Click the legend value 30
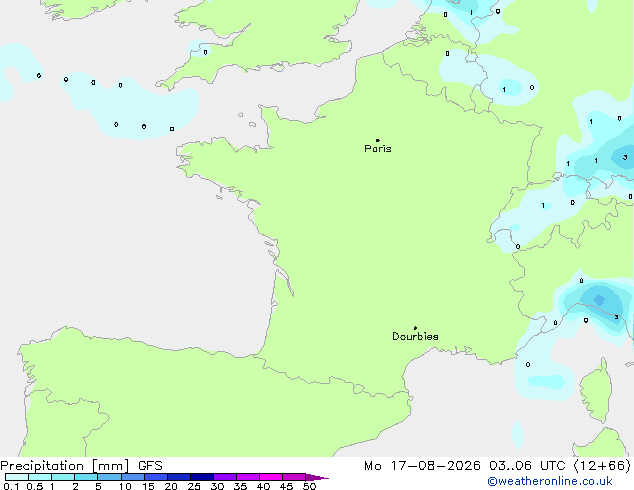 pos(218,486)
